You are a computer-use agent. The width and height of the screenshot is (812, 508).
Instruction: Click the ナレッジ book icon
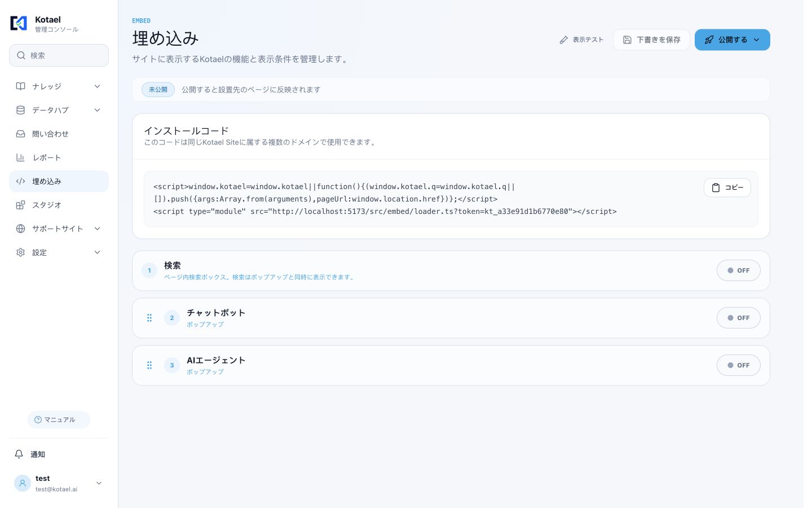pyautogui.click(x=20, y=86)
